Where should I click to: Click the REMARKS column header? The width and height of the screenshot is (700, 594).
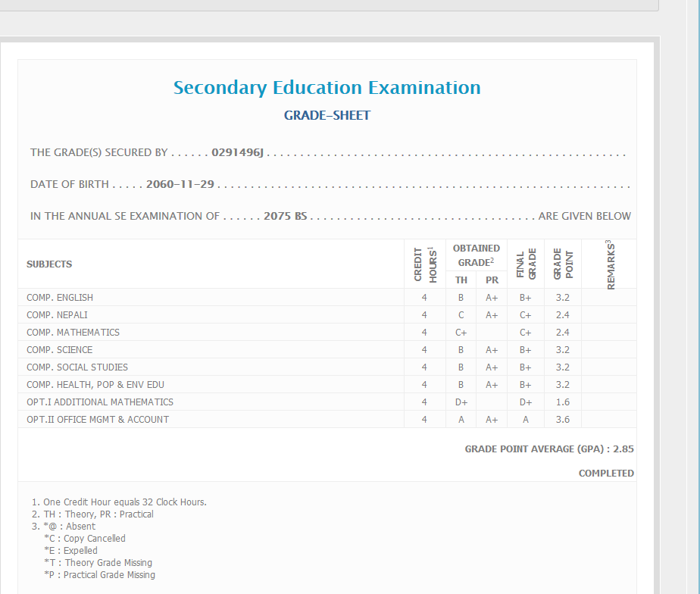610,264
